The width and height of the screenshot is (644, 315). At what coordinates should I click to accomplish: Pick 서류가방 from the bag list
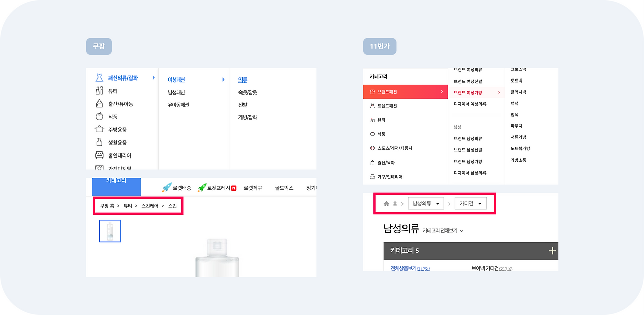point(518,137)
